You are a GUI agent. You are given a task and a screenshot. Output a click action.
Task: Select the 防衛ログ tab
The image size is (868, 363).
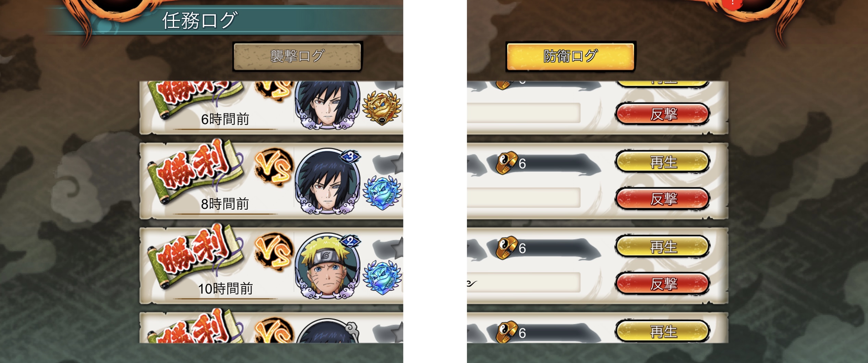point(570,56)
